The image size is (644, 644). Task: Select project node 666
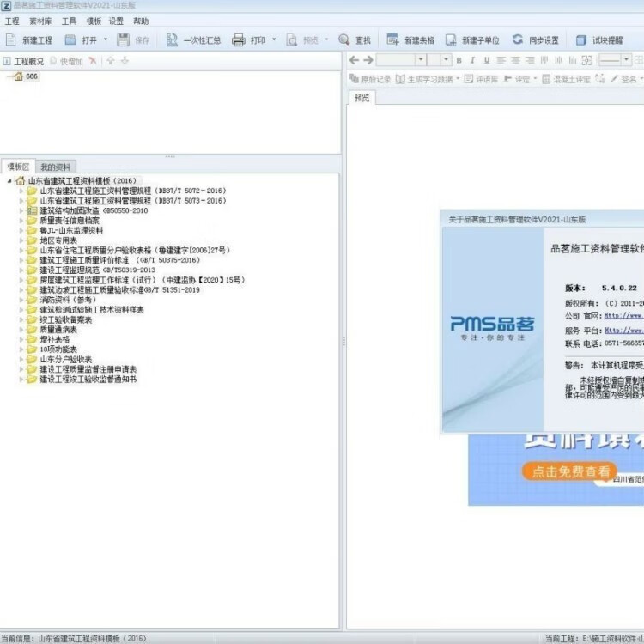[x=32, y=76]
